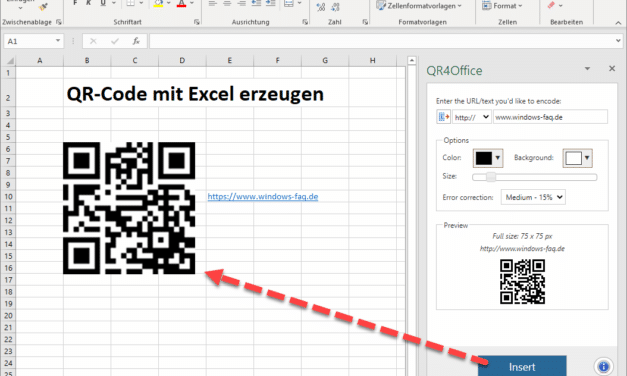
Task: Increase decimal places icon
Action: click(320, 6)
